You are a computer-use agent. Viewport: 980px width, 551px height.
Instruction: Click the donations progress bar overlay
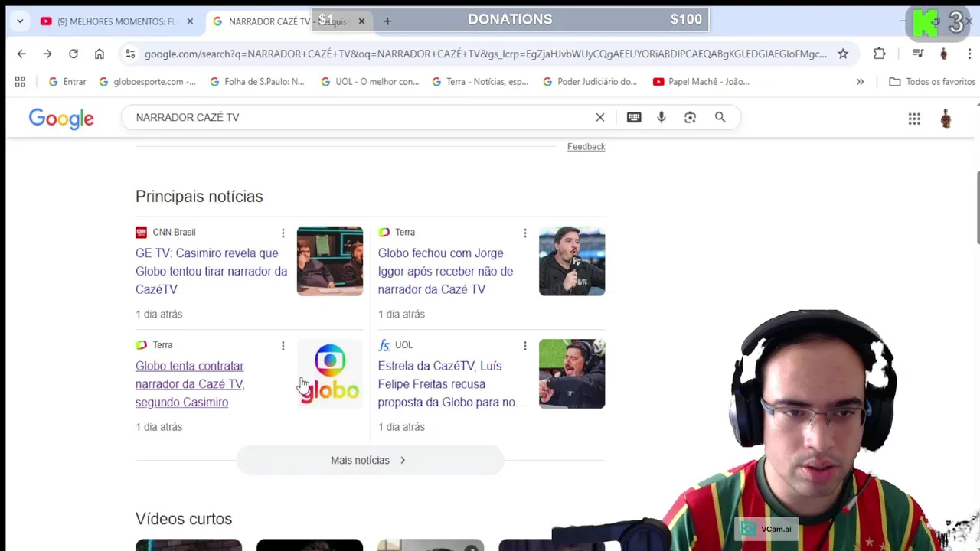coord(510,20)
